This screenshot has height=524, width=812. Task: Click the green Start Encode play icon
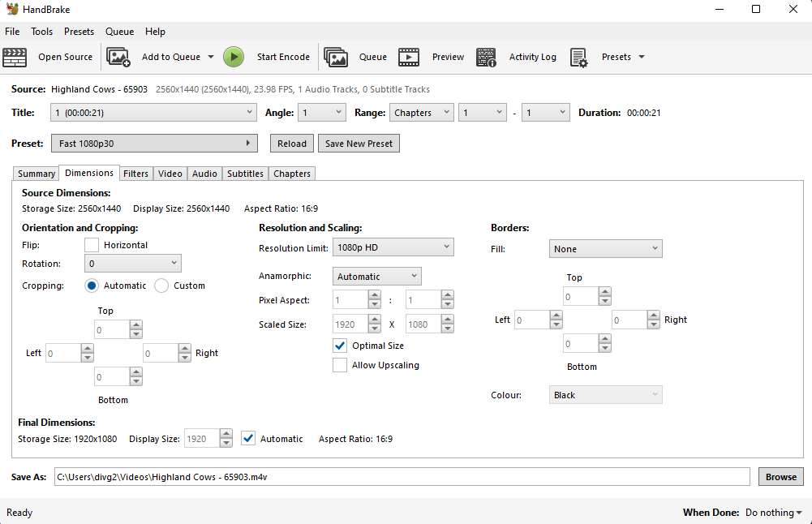234,57
